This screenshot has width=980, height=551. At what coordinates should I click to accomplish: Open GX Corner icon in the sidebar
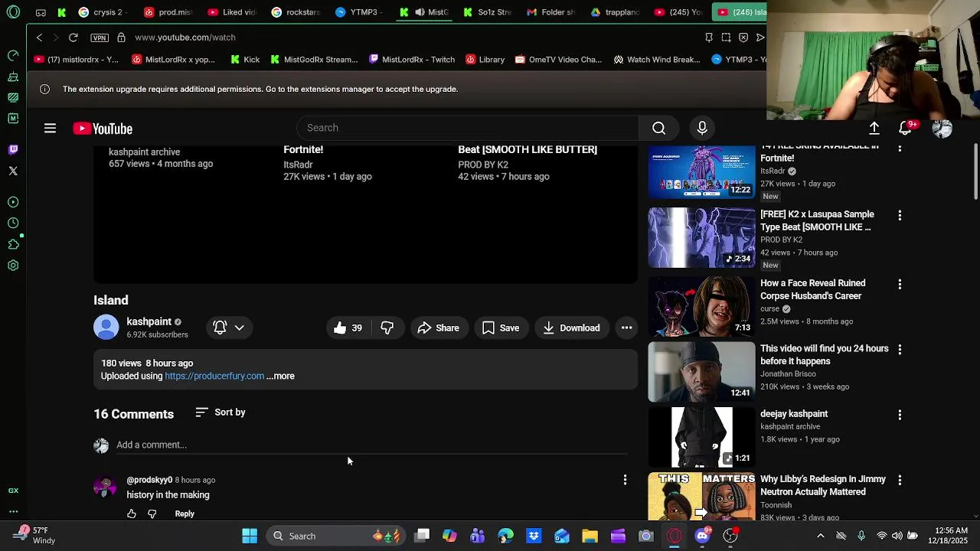pyautogui.click(x=13, y=491)
